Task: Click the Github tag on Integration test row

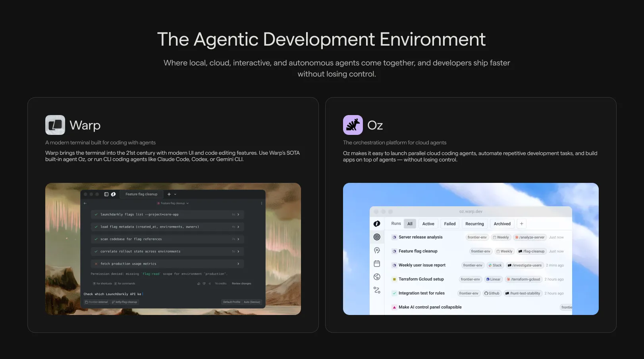Action: pos(492,293)
